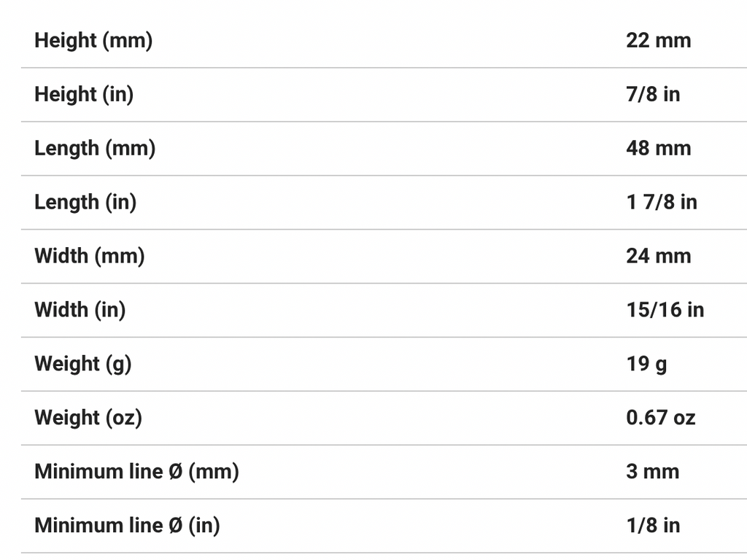The image size is (747, 560).
Task: Click the Width (mm) label
Action: [90, 257]
